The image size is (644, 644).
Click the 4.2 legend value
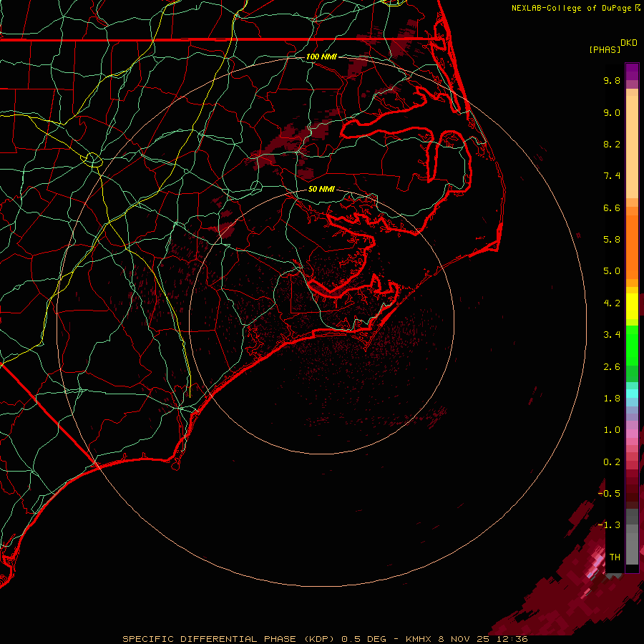tap(612, 303)
